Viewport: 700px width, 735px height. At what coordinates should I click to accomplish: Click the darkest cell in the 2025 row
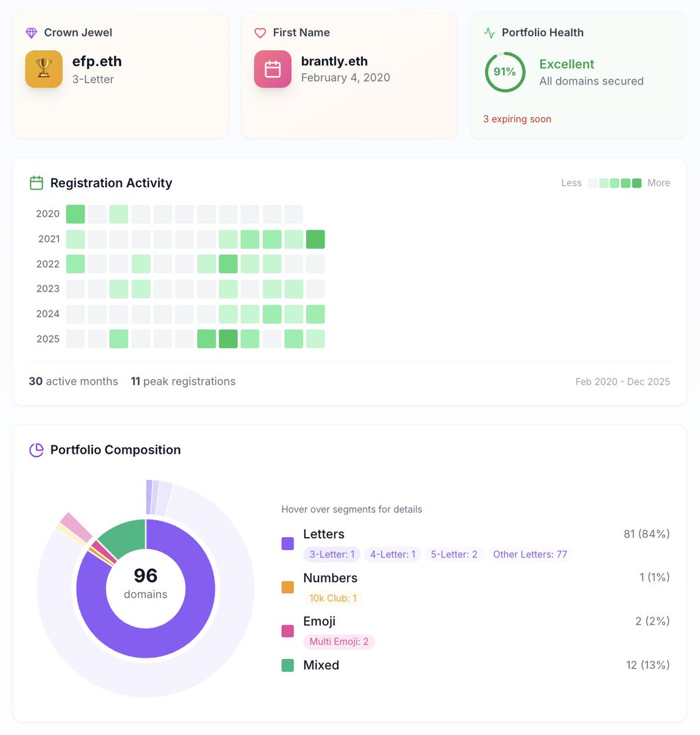(x=228, y=338)
